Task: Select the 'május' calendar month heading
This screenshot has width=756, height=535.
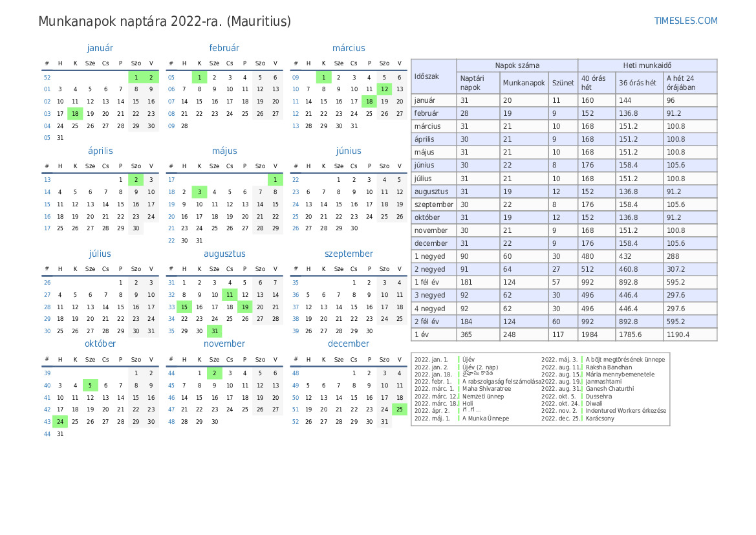Action: pos(224,151)
